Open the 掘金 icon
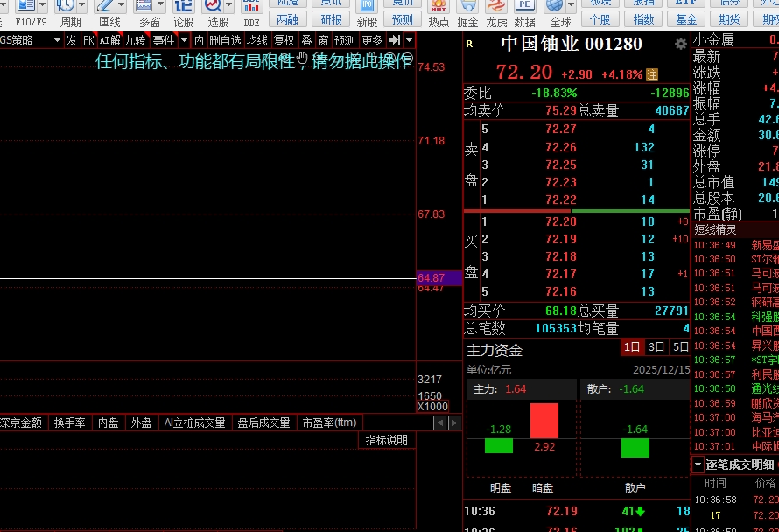 pyautogui.click(x=467, y=6)
